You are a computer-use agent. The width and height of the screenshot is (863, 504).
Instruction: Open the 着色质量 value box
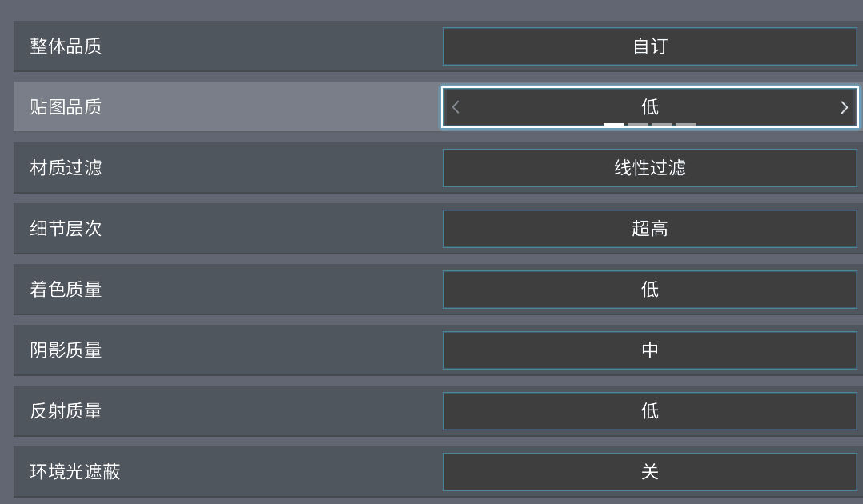pos(649,290)
